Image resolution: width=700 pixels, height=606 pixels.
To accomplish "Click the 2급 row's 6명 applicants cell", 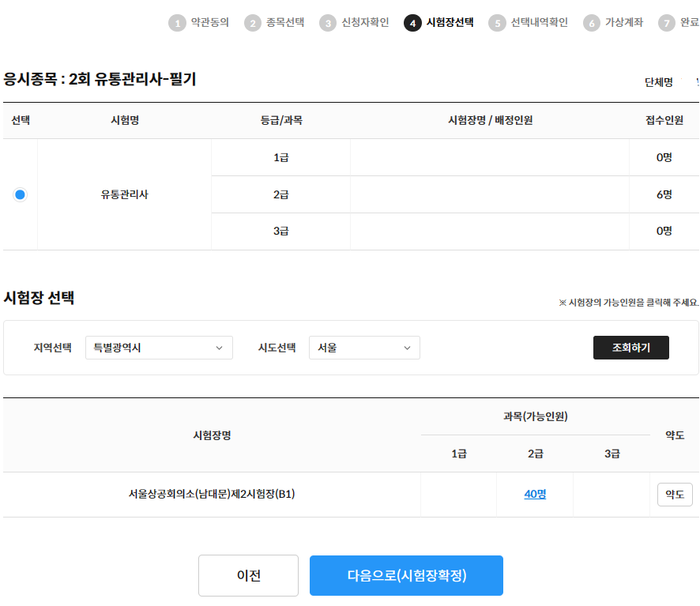I will click(664, 194).
